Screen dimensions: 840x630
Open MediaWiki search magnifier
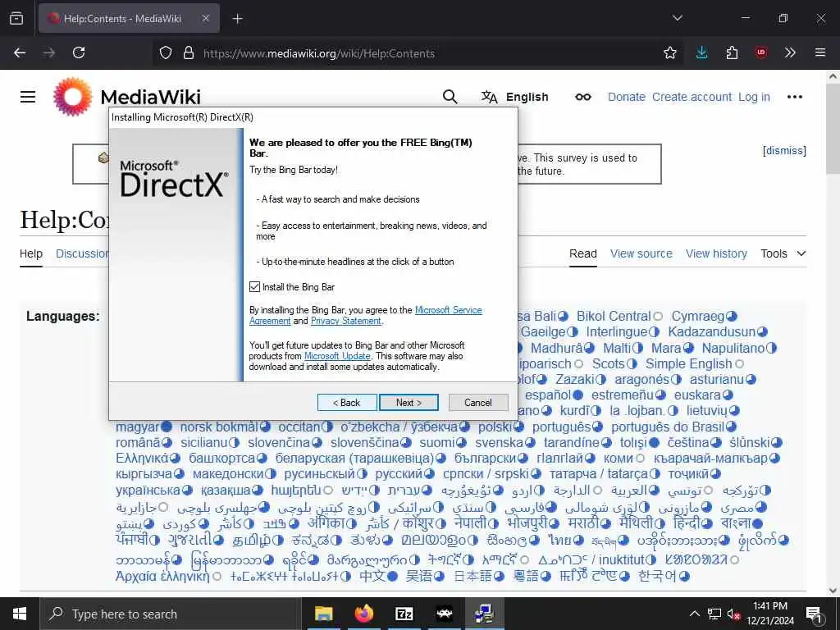pos(450,97)
